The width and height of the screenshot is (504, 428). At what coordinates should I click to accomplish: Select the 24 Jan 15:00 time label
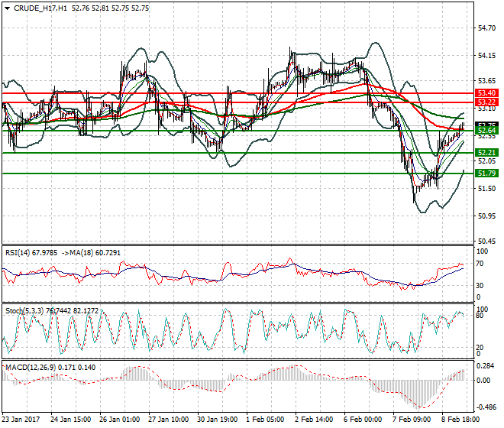[71, 420]
